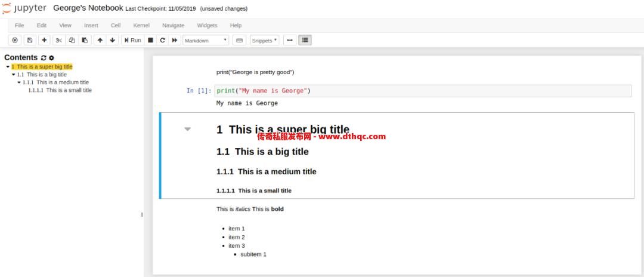
Task: Open the Navigate menu
Action: coord(173,25)
